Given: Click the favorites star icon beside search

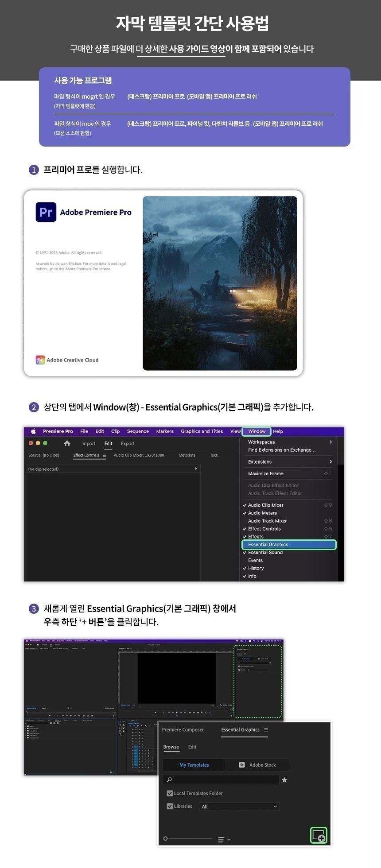Looking at the screenshot, I should point(284,780).
